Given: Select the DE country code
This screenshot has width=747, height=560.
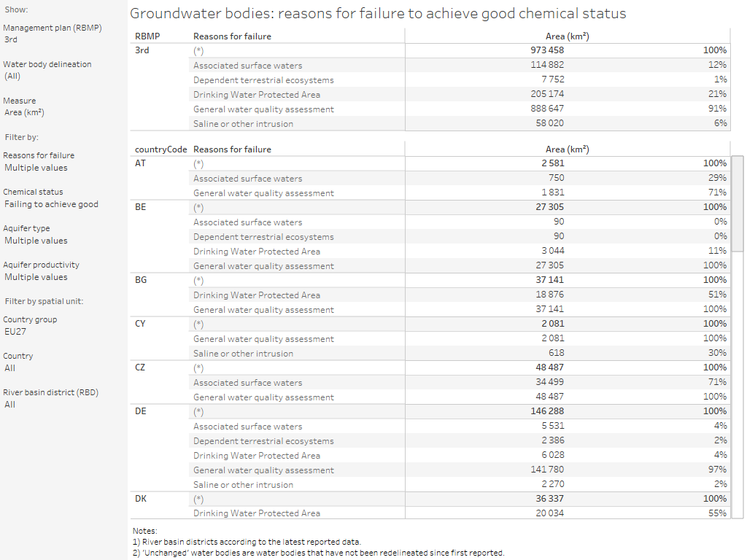Looking at the screenshot, I should [x=141, y=411].
